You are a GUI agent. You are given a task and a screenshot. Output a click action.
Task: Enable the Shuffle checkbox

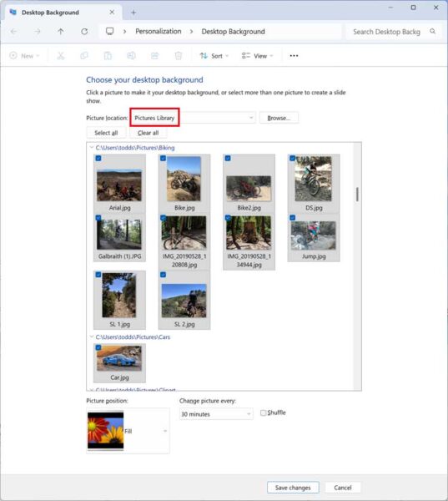point(263,412)
